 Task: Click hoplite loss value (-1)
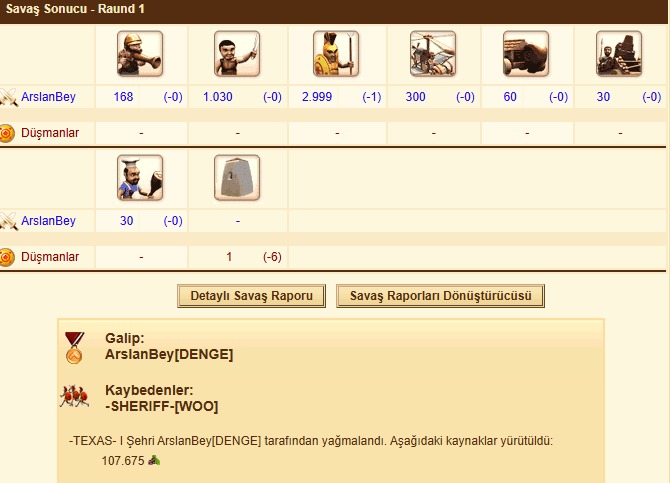(371, 97)
